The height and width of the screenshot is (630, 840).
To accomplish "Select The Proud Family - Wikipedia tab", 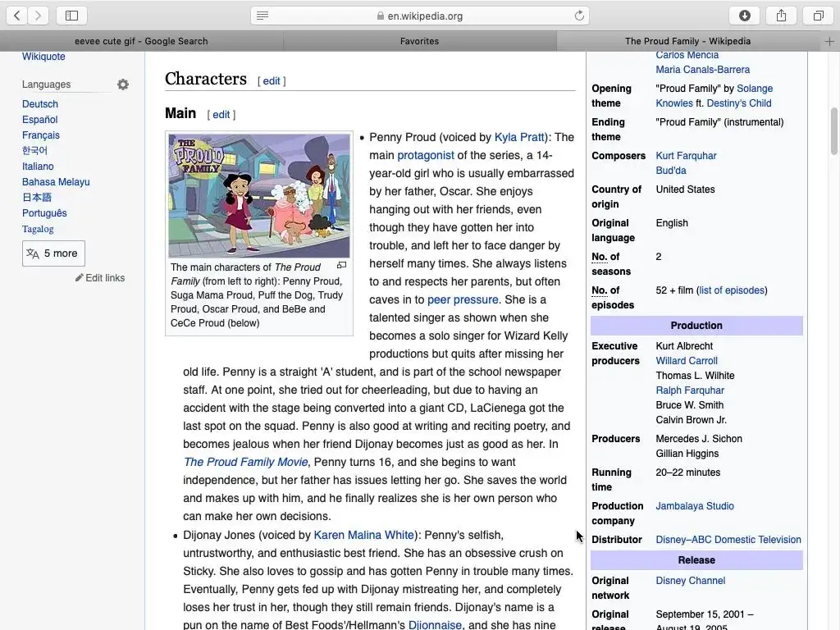I will pyautogui.click(x=688, y=41).
